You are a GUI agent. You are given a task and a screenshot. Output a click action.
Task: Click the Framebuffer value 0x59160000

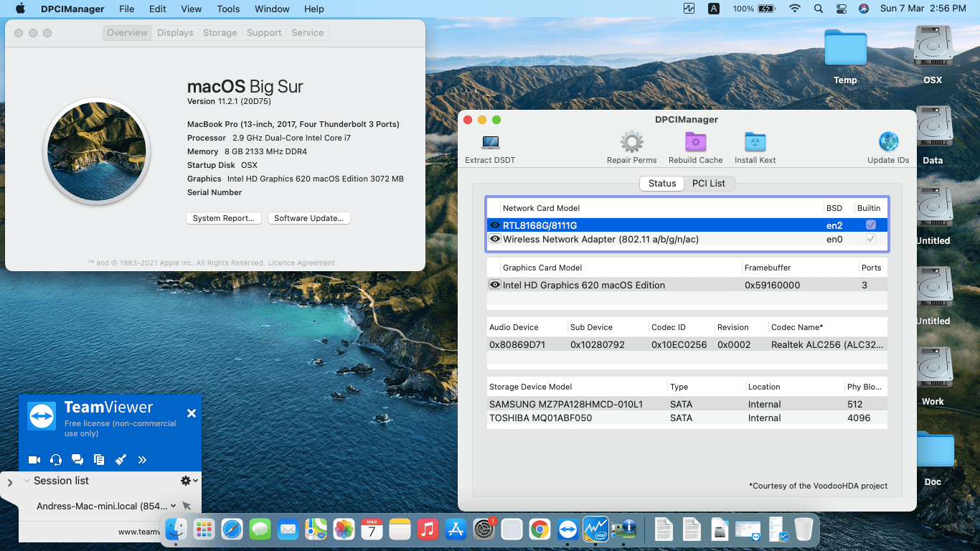(772, 285)
